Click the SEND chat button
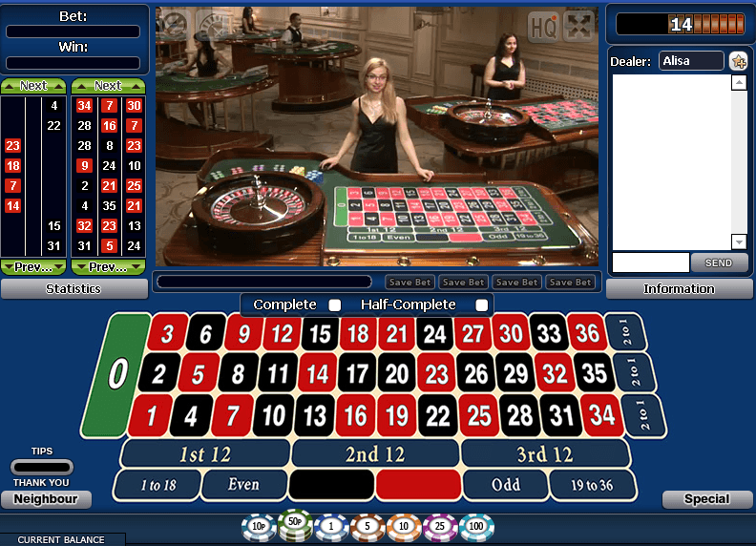The height and width of the screenshot is (546, 756). (719, 262)
